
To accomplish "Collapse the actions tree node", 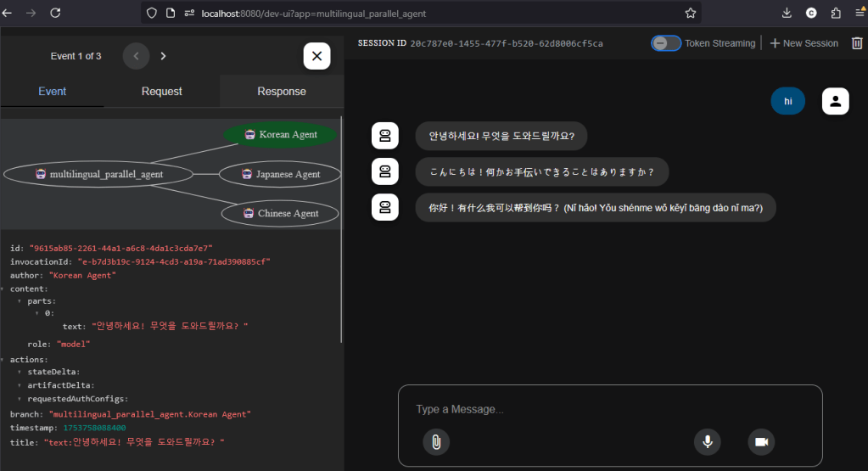I will [3, 359].
